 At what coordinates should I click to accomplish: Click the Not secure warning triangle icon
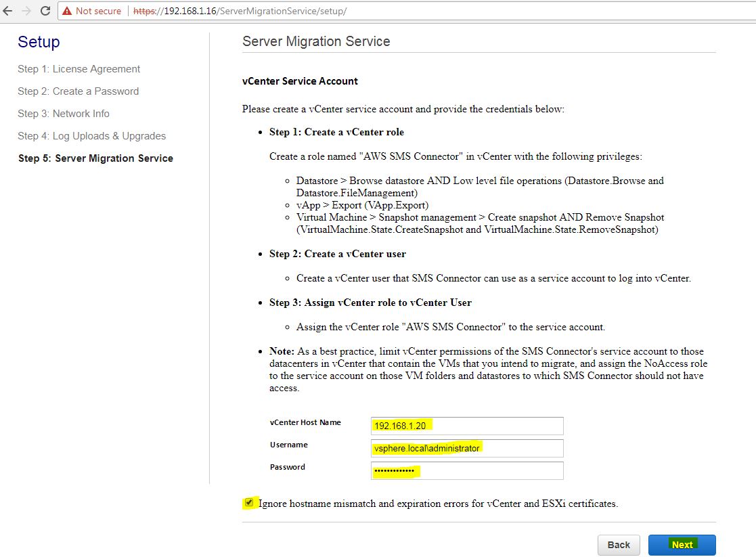[x=67, y=11]
